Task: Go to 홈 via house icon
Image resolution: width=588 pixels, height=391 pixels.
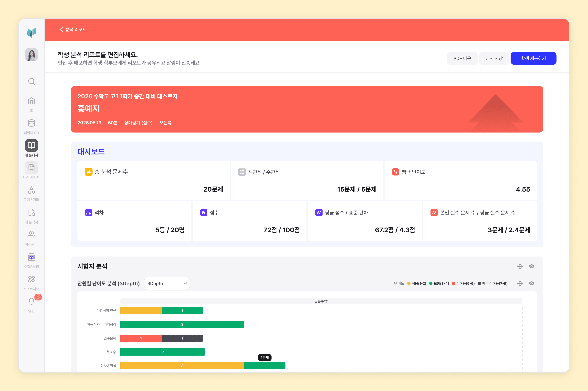Action: coord(31,101)
